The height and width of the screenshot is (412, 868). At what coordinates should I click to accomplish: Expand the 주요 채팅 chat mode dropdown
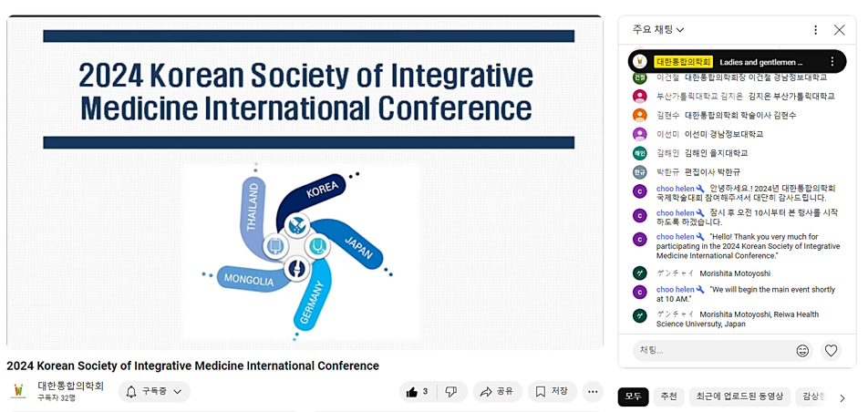coord(658,30)
